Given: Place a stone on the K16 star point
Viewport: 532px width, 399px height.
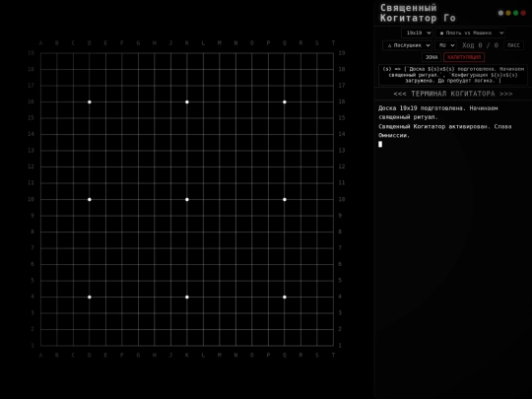Looking at the screenshot, I should [187, 101].
